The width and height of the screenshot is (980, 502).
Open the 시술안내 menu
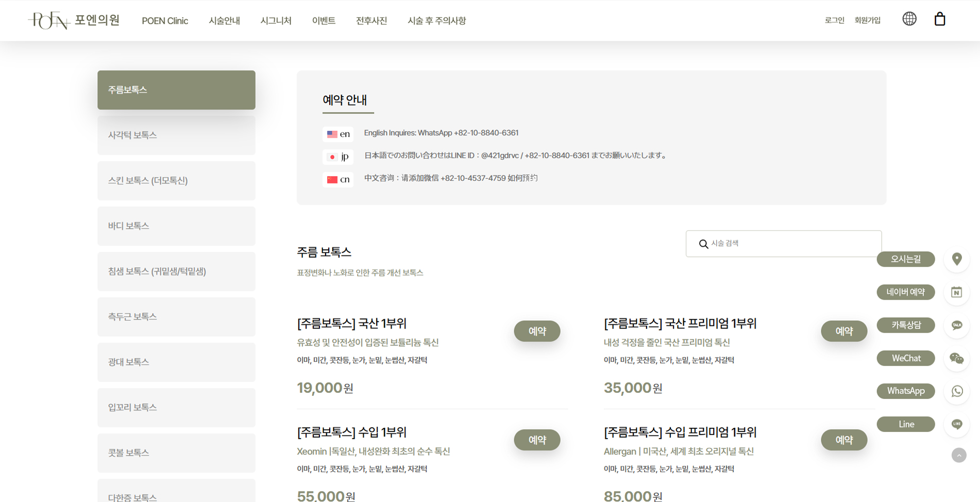point(224,21)
